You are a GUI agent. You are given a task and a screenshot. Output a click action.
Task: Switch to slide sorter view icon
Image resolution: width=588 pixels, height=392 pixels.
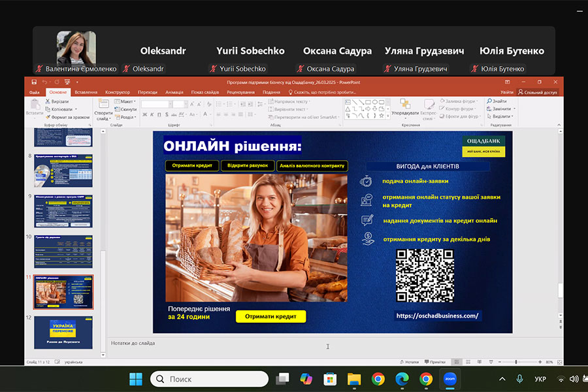click(x=468, y=362)
